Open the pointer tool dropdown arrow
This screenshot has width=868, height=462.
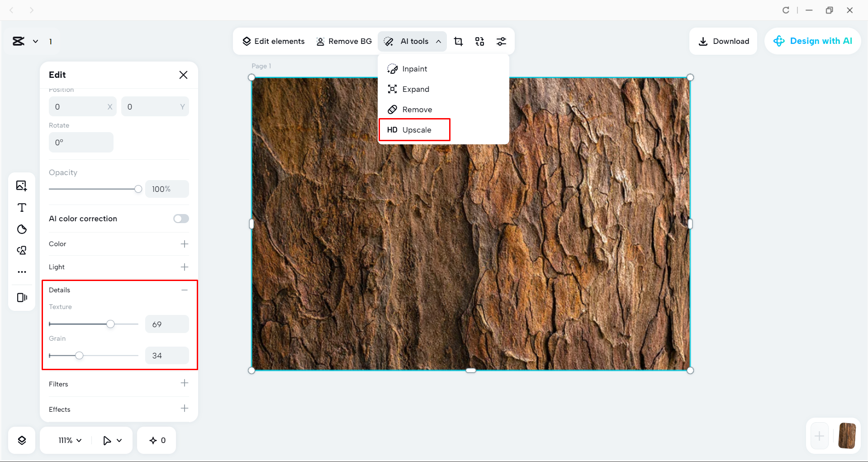click(x=119, y=440)
